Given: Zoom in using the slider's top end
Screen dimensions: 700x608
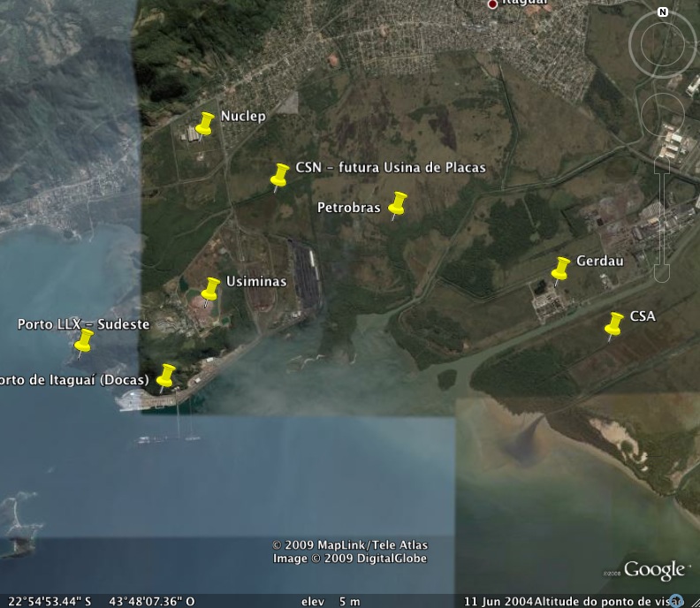Looking at the screenshot, I should click(x=662, y=164).
